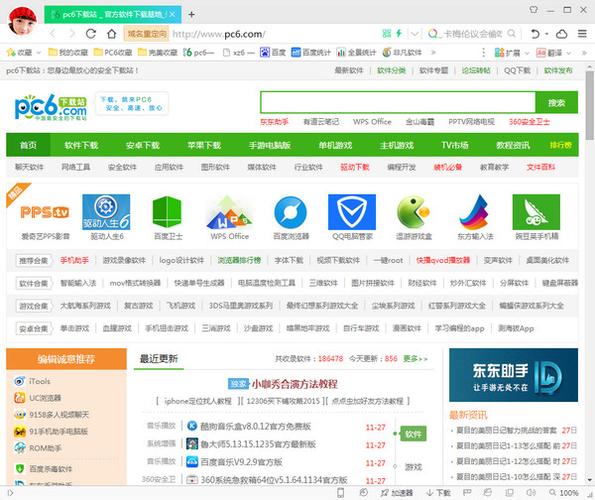Click the user avatar picture
The width and height of the screenshot is (595, 500).
[23, 21]
